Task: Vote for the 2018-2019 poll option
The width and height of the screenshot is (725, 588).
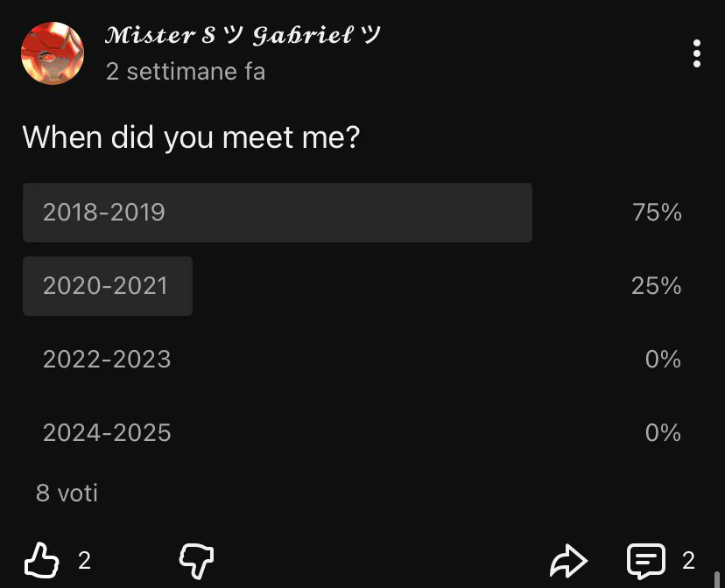Action: [277, 213]
